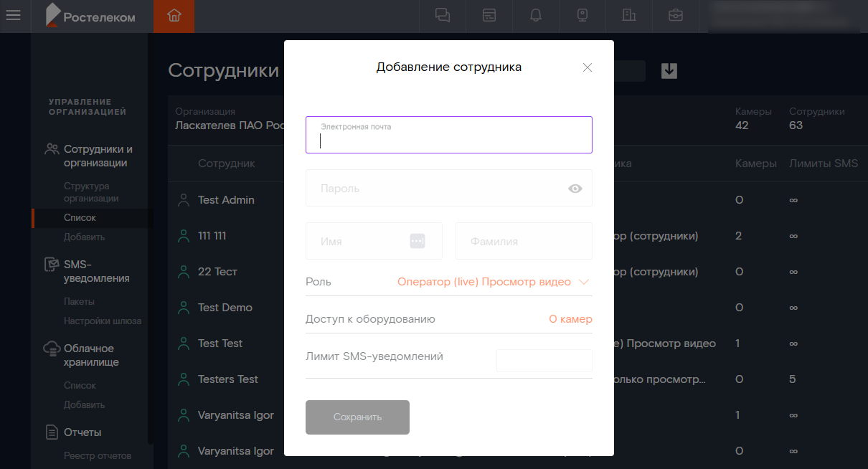Click the Облачное хранилище cloud icon
This screenshot has width=868, height=469.
(52, 349)
